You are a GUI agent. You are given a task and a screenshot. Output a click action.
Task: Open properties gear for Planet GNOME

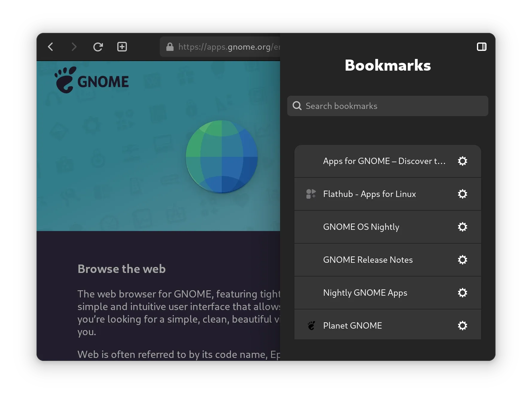(x=462, y=325)
